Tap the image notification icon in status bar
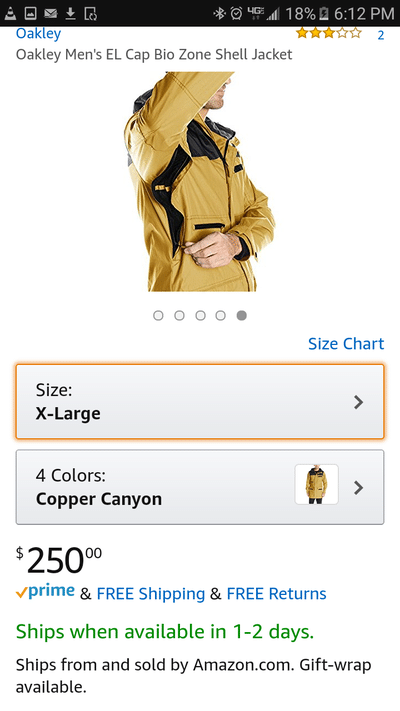This screenshot has height=711, width=400. click(30, 14)
